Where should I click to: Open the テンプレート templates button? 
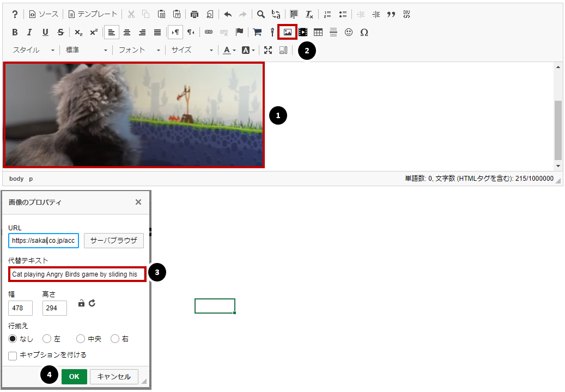[93, 14]
